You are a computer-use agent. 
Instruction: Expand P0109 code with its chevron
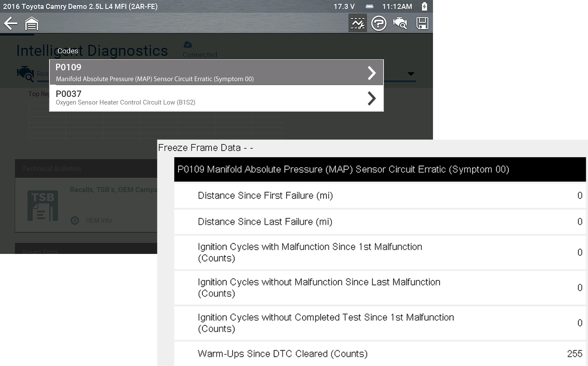(372, 73)
